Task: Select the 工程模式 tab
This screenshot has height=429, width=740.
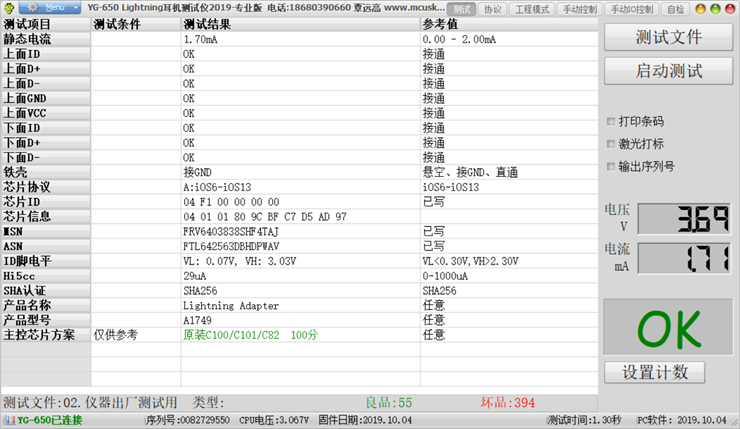Action: click(x=531, y=9)
